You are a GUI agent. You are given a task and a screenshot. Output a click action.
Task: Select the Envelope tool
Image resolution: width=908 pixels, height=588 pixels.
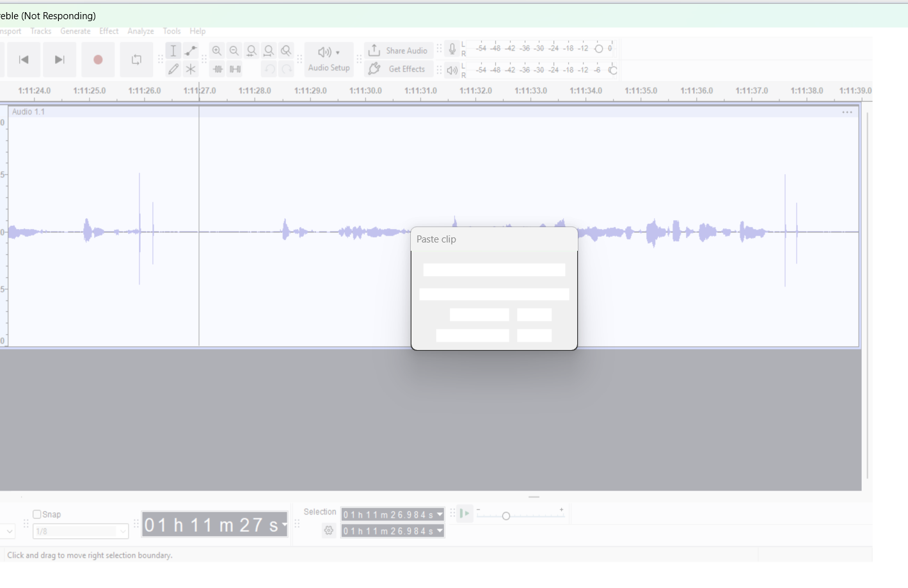tap(191, 51)
